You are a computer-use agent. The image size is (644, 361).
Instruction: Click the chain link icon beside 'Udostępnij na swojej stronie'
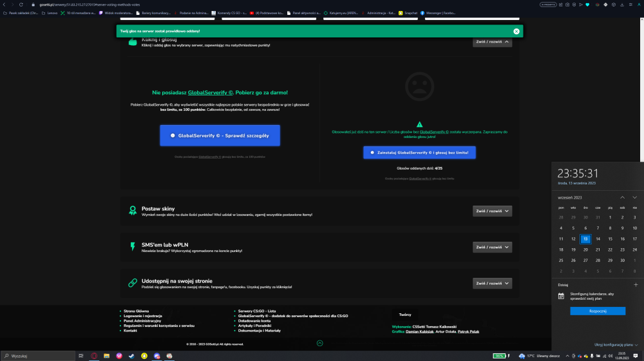[x=133, y=283]
